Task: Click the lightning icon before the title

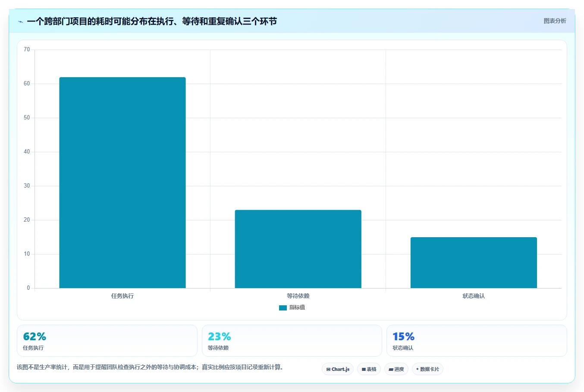Action: point(20,22)
